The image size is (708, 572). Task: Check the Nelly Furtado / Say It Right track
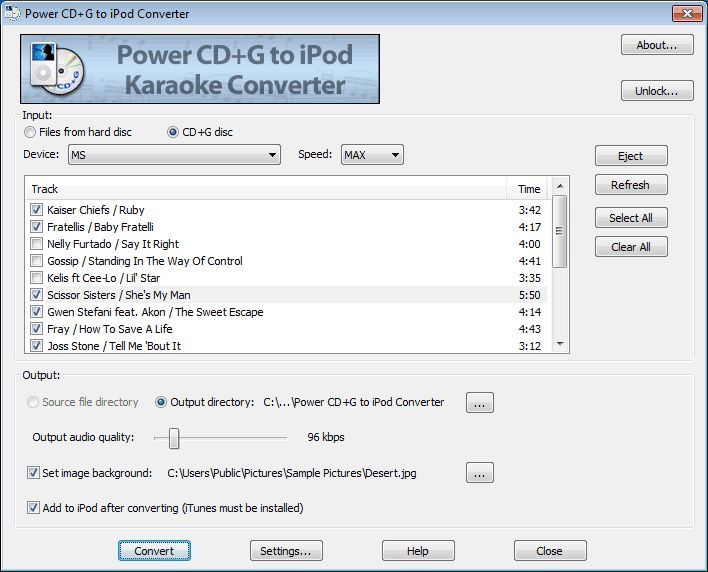click(x=37, y=244)
